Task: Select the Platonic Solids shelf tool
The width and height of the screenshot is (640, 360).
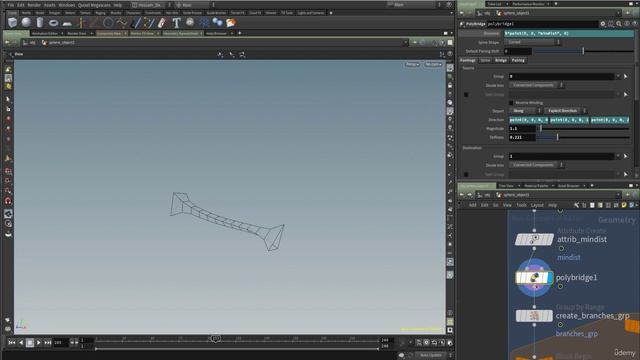Action: tap(190, 22)
